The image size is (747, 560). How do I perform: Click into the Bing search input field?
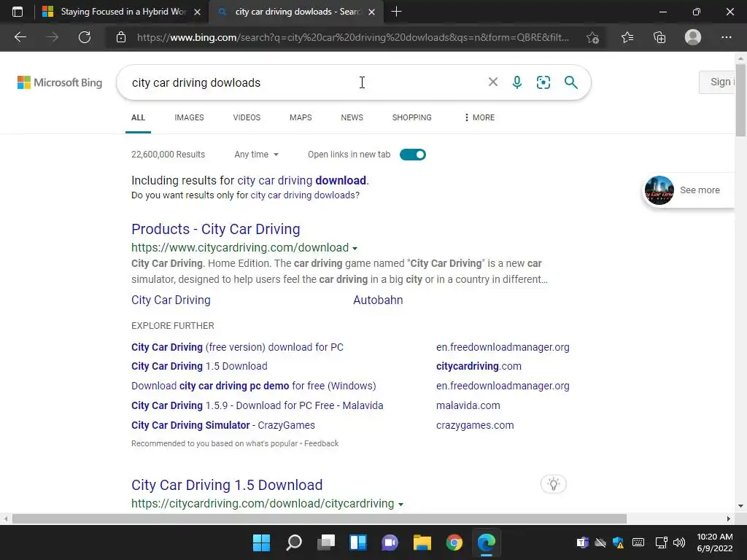(305, 82)
